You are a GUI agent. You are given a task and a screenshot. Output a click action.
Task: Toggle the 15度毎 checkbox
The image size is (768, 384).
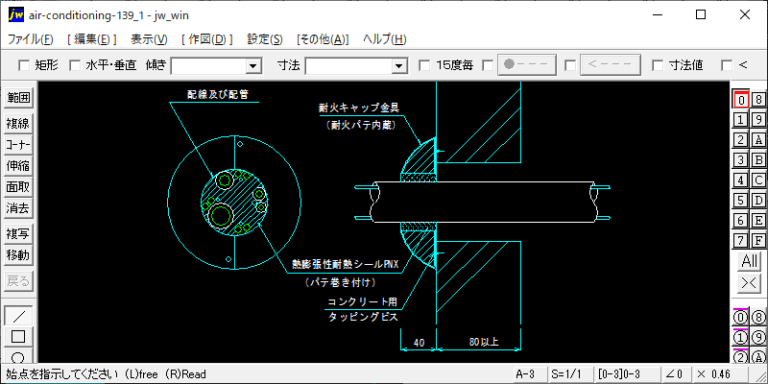pos(425,65)
